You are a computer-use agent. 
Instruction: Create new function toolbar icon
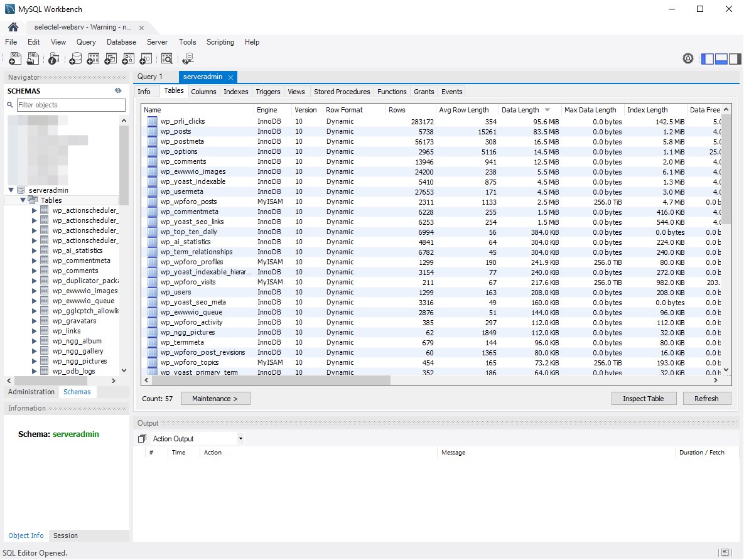146,59
